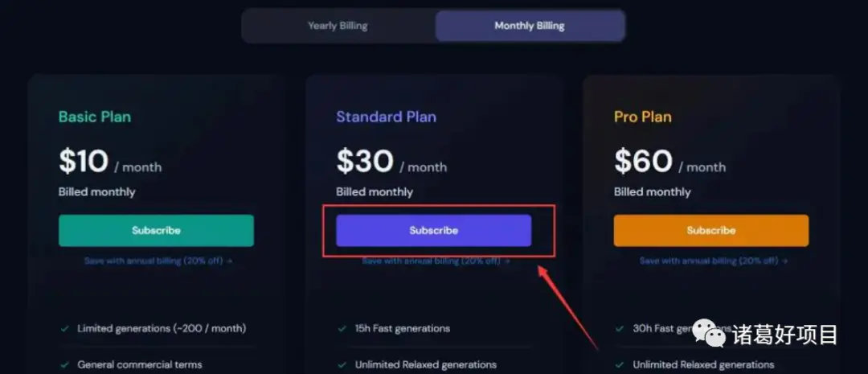This screenshot has height=374, width=868.
Task: Click the Basic Plan heading
Action: 95,117
